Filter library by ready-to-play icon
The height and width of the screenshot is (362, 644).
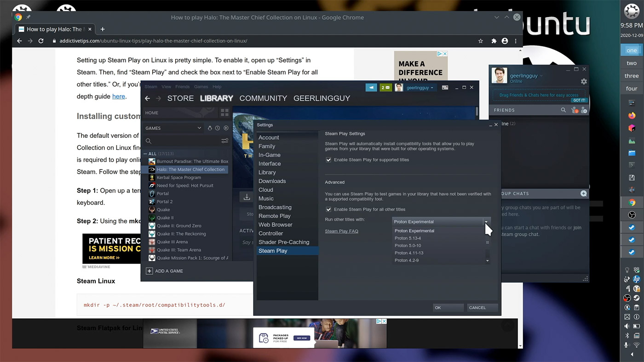[226, 128]
